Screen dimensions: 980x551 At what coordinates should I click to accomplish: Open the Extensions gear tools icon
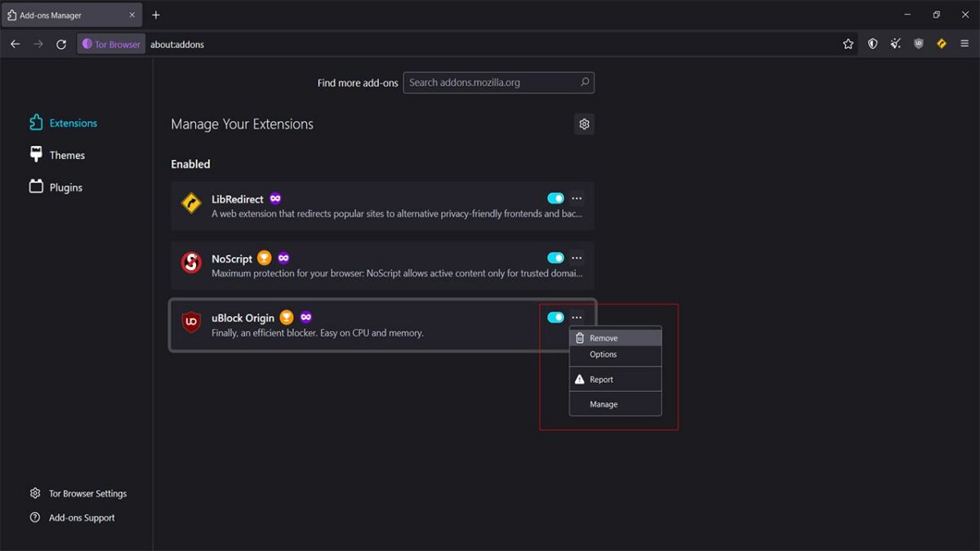(584, 123)
